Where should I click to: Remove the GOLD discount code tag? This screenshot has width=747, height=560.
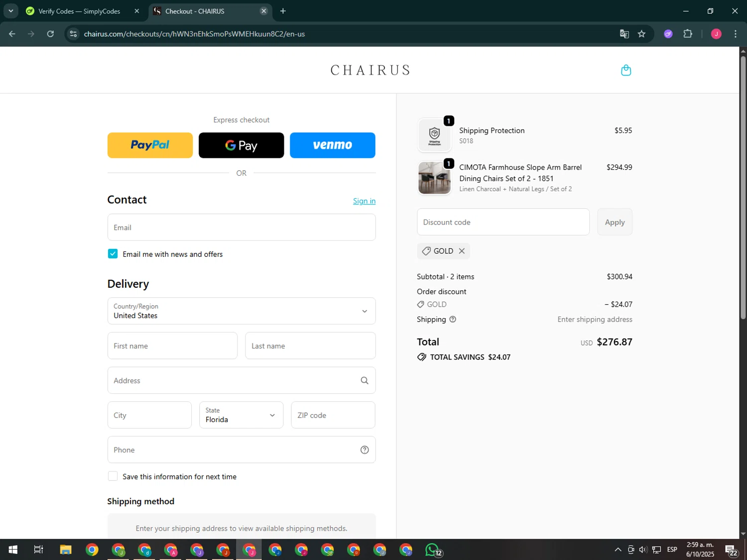coord(462,251)
